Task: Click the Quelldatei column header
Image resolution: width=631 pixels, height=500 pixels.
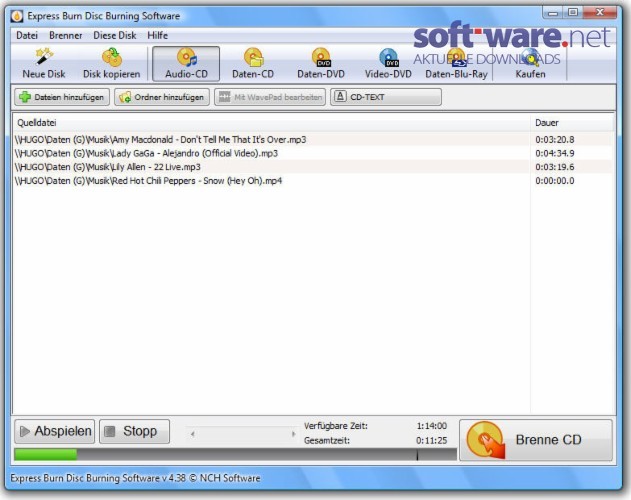Action: click(272, 123)
